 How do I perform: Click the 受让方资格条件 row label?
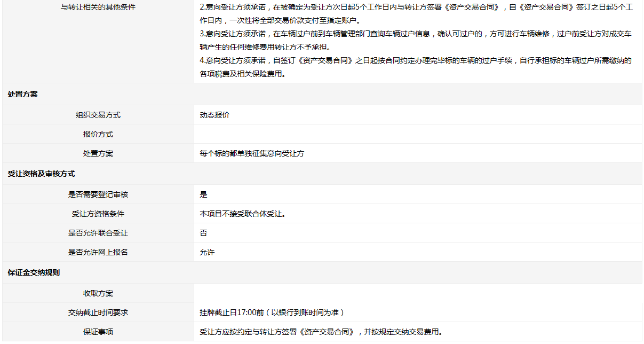point(98,214)
